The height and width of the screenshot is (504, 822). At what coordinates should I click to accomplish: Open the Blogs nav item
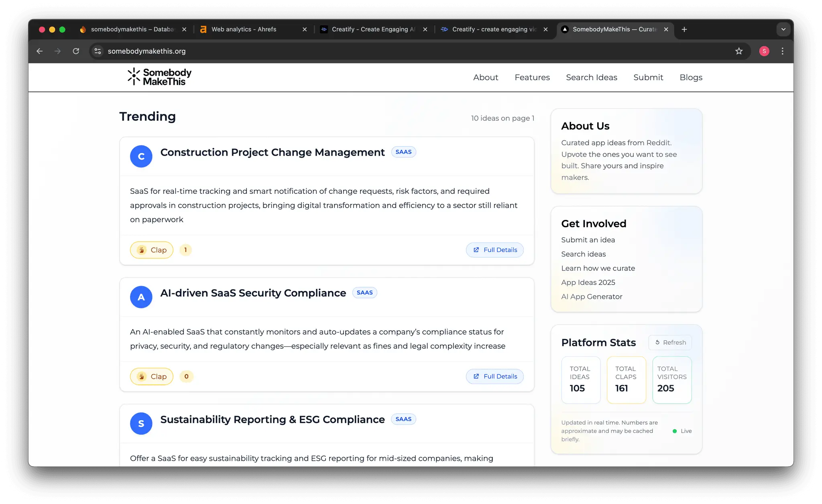691,77
